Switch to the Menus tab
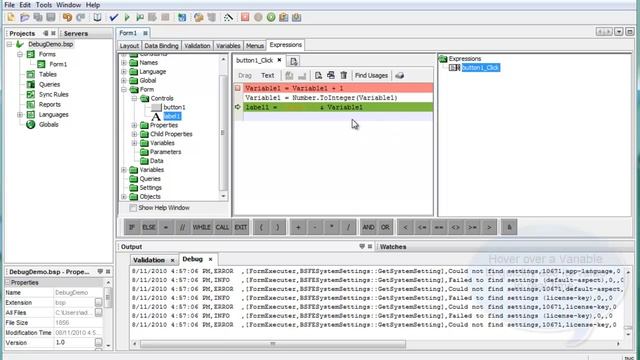640x360 pixels. [x=255, y=46]
